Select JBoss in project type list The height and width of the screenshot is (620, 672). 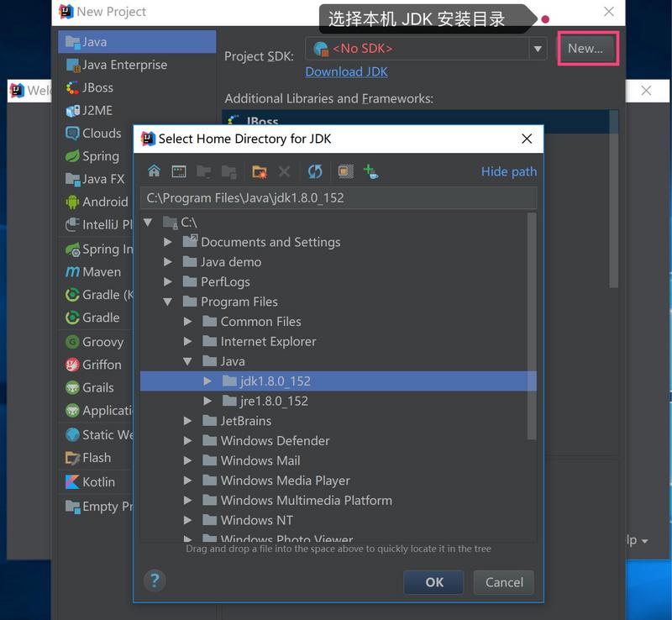point(90,88)
